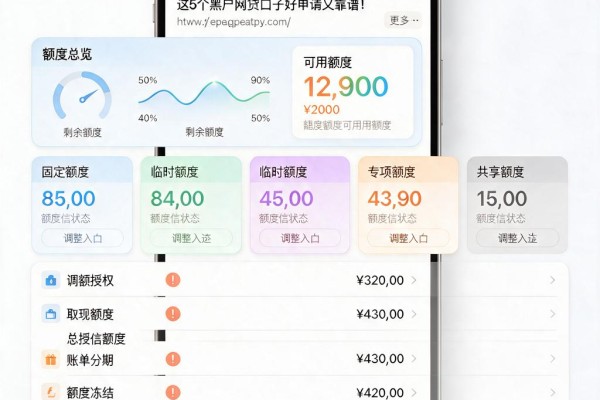Click the 15,00 amount
600x400 pixels.
pyautogui.click(x=502, y=199)
